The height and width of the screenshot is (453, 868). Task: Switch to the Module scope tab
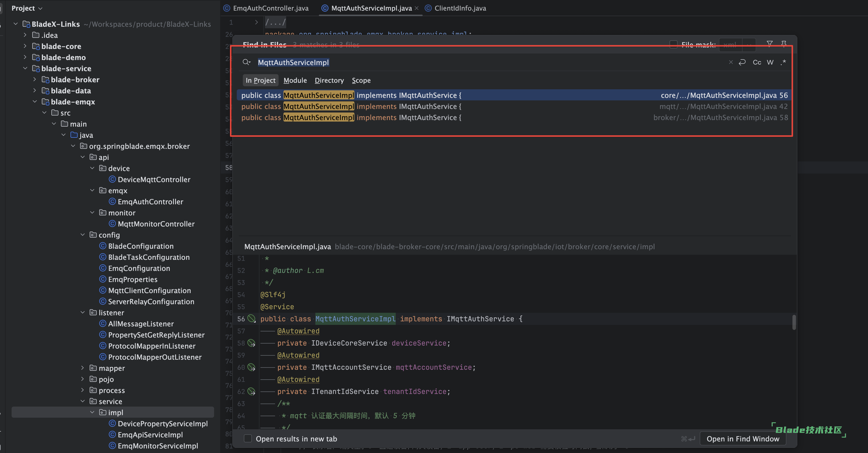tap(295, 80)
